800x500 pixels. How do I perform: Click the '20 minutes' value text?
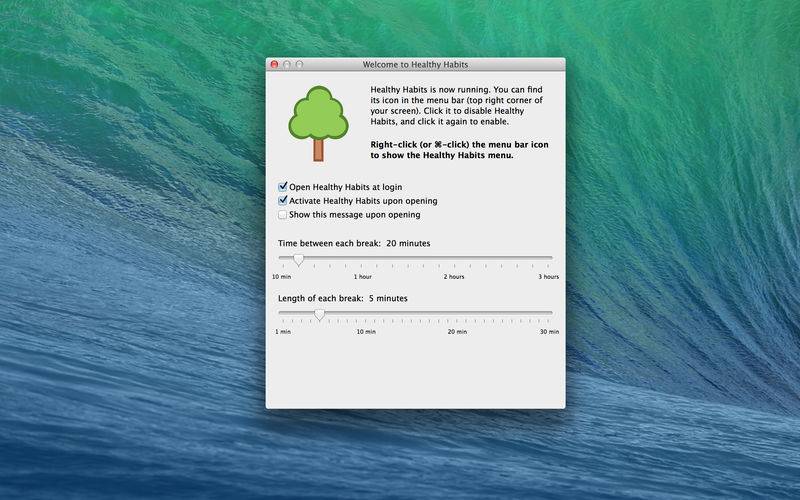[408, 243]
